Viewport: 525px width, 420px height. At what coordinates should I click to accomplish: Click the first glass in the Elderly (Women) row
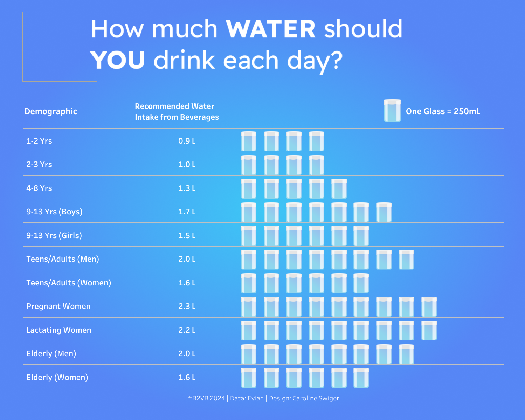(249, 378)
